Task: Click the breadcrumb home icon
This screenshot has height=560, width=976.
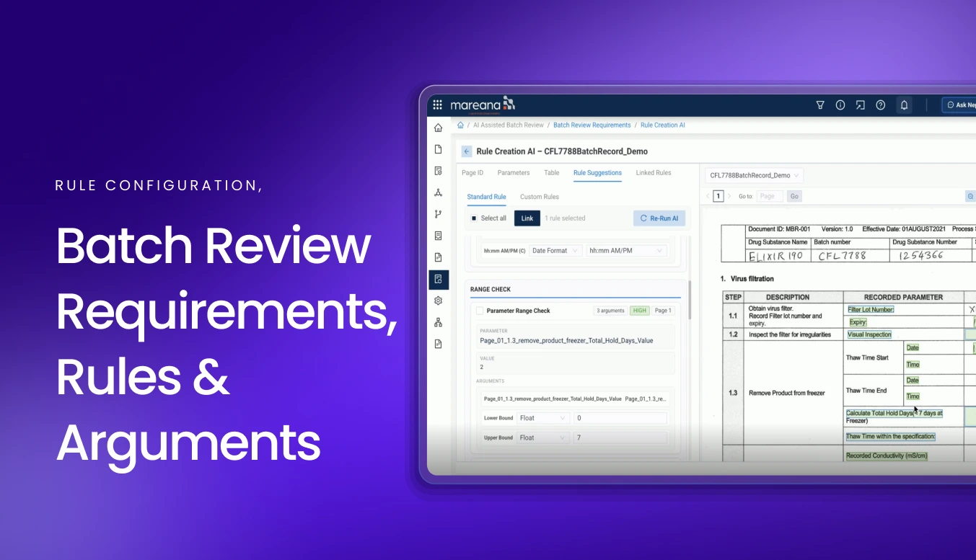Action: (x=461, y=125)
